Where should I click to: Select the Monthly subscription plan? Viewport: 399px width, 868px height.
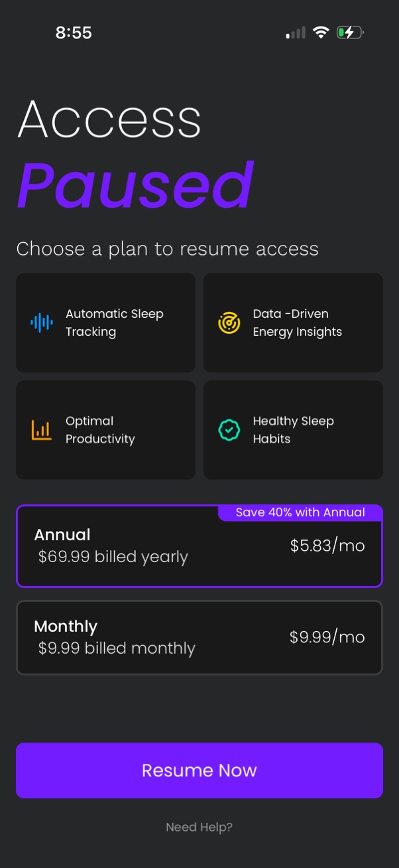pos(199,637)
